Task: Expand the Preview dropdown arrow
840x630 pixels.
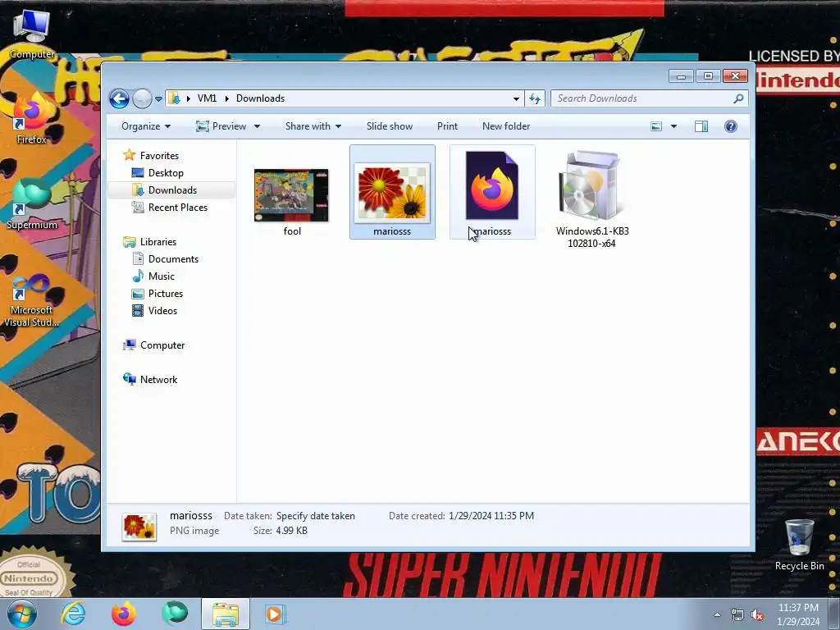Action: [257, 126]
